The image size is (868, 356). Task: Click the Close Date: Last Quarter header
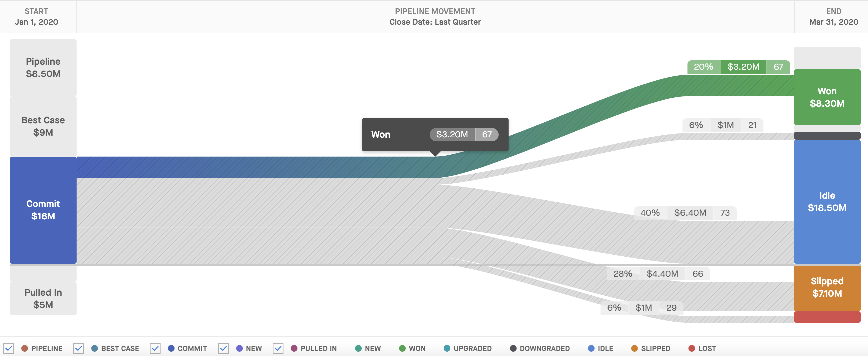pos(435,22)
